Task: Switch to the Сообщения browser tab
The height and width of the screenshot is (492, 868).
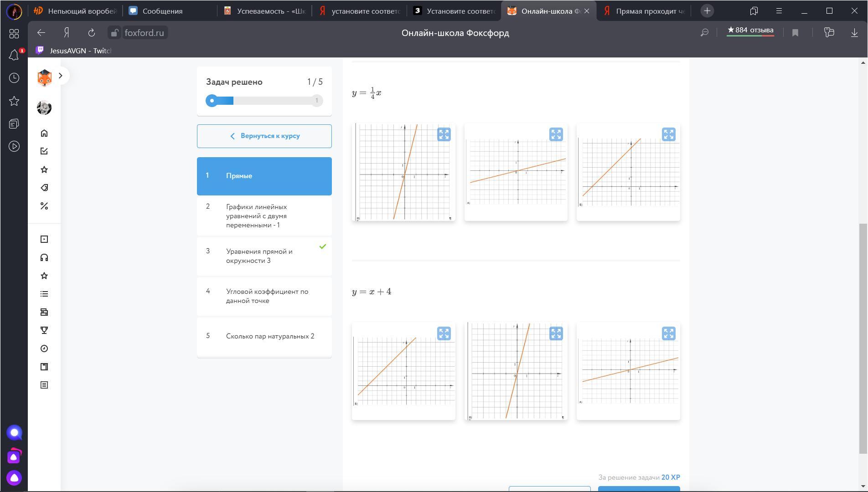Action: coord(162,11)
